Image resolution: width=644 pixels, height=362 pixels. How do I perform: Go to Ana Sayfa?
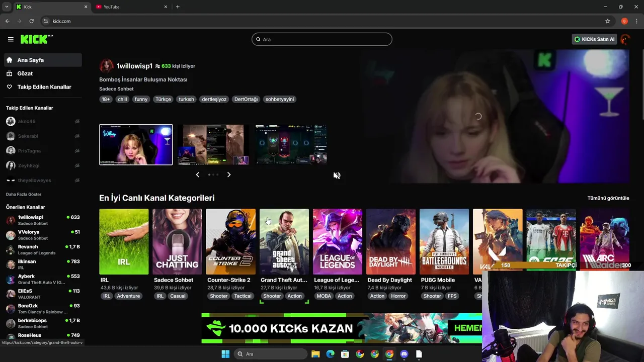pos(43,60)
